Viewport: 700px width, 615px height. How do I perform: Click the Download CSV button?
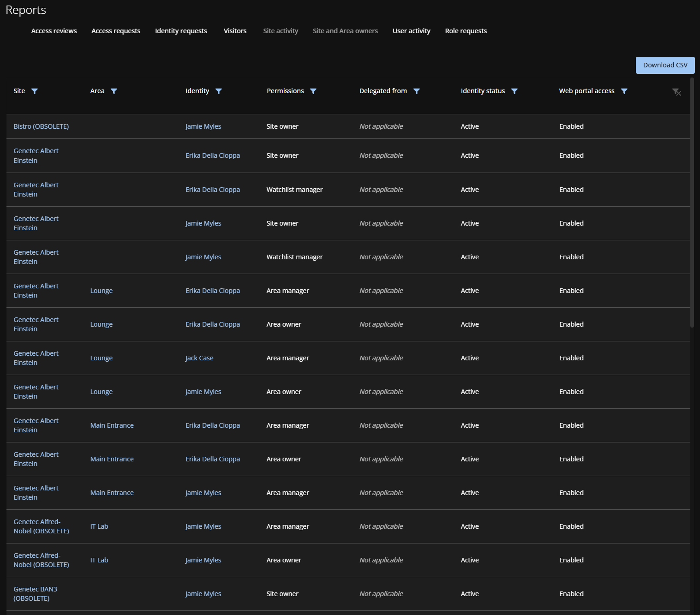(x=665, y=65)
